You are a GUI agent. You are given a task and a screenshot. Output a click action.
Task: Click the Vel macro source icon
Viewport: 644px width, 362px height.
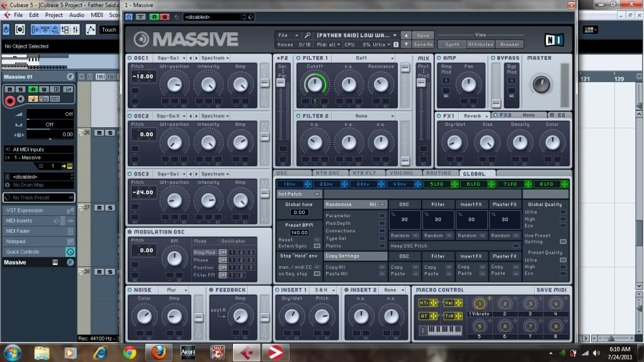pyautogui.click(x=448, y=303)
